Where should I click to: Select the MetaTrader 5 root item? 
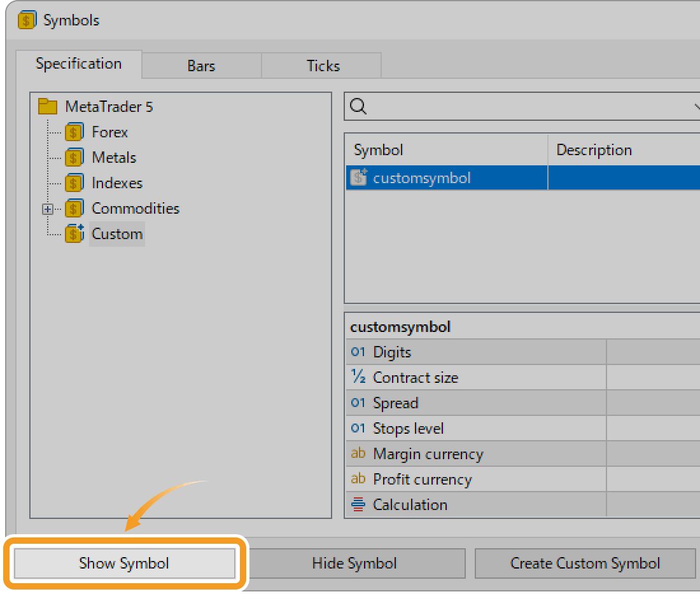pos(109,107)
